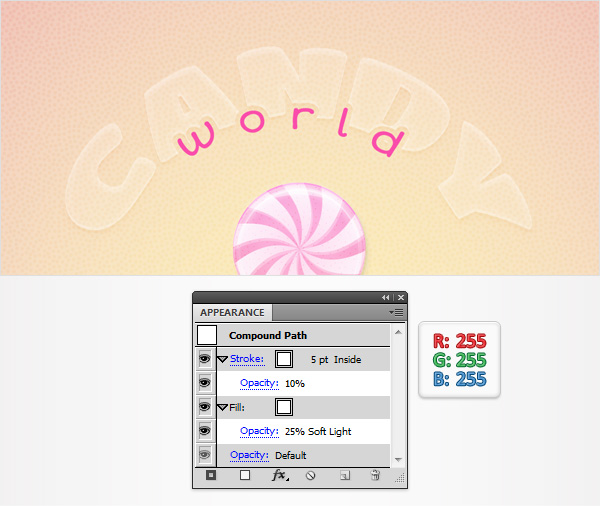Click the 25% Soft Light value
600x506 pixels.
(x=318, y=431)
